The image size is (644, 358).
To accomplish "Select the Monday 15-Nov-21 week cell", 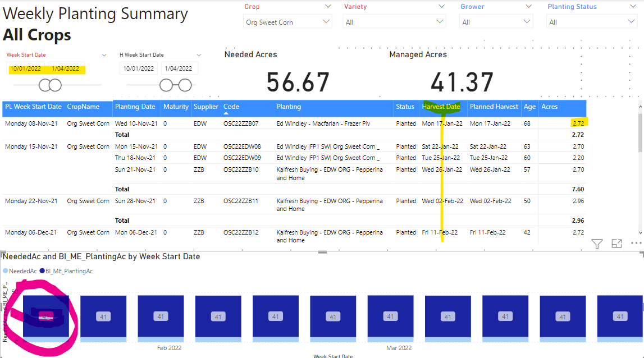I will (x=31, y=146).
